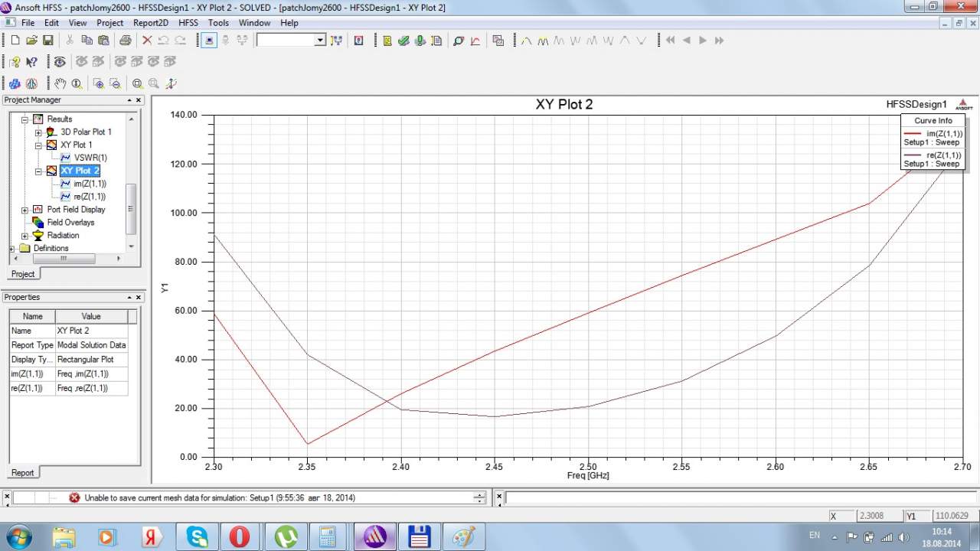Click the Fit All zoom icon

click(138, 83)
